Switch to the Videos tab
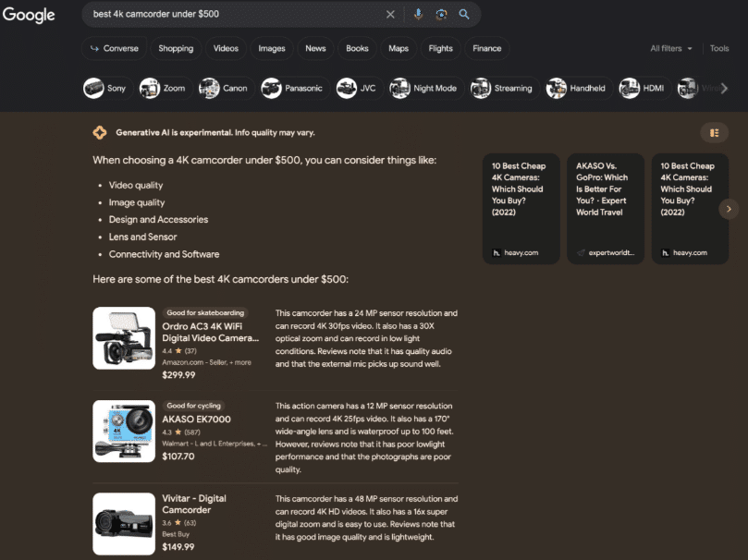This screenshot has width=748, height=560. [226, 48]
